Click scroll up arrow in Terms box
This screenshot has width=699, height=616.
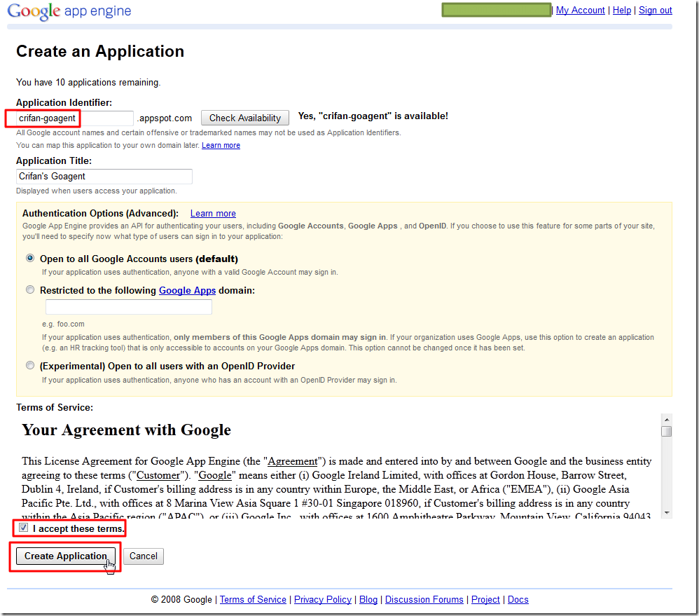pyautogui.click(x=666, y=418)
